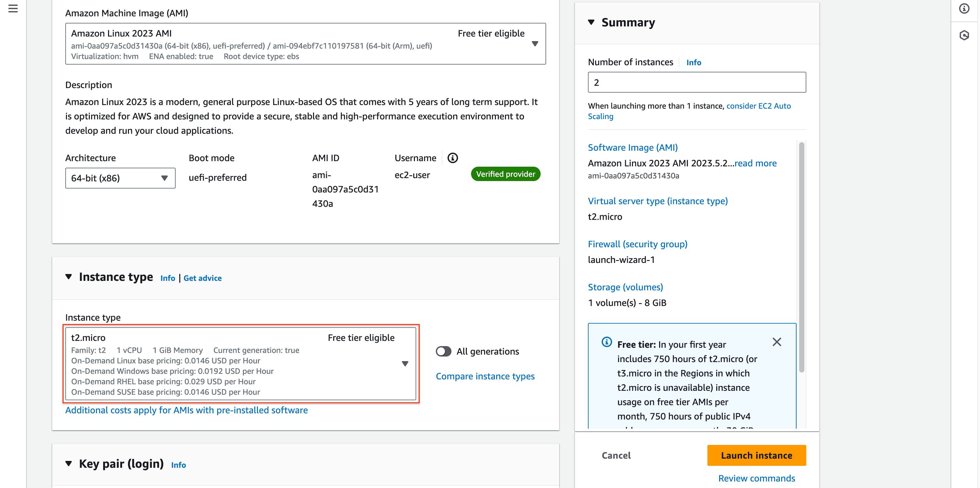Screen dimensions: 980x488
Task: Dismiss the Free tier notice
Action: pos(777,342)
